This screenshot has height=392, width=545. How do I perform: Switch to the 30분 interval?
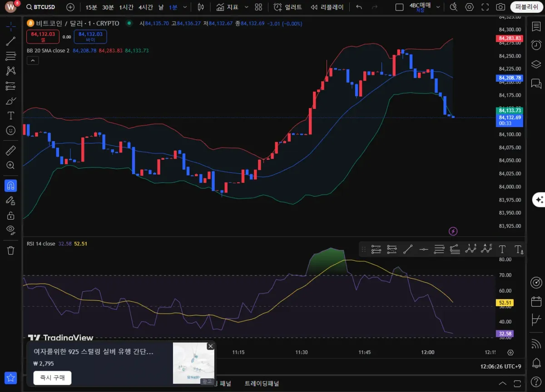pyautogui.click(x=108, y=7)
